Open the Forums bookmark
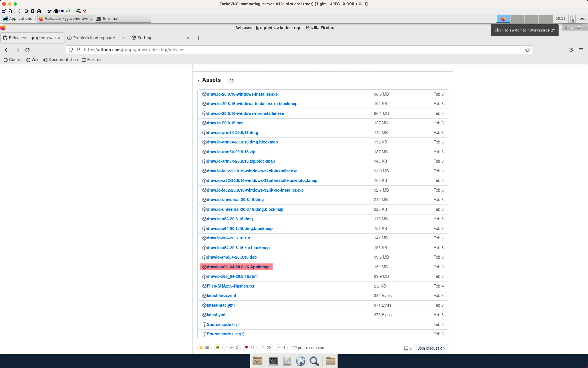Image resolution: width=588 pixels, height=368 pixels. (92, 60)
